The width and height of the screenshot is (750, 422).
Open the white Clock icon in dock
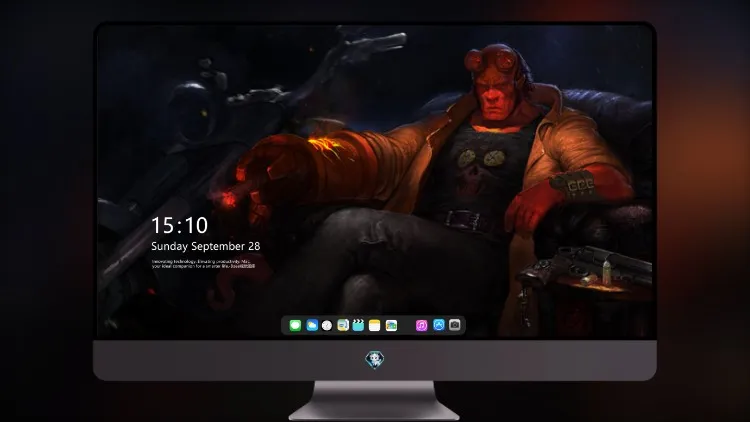[x=327, y=325]
